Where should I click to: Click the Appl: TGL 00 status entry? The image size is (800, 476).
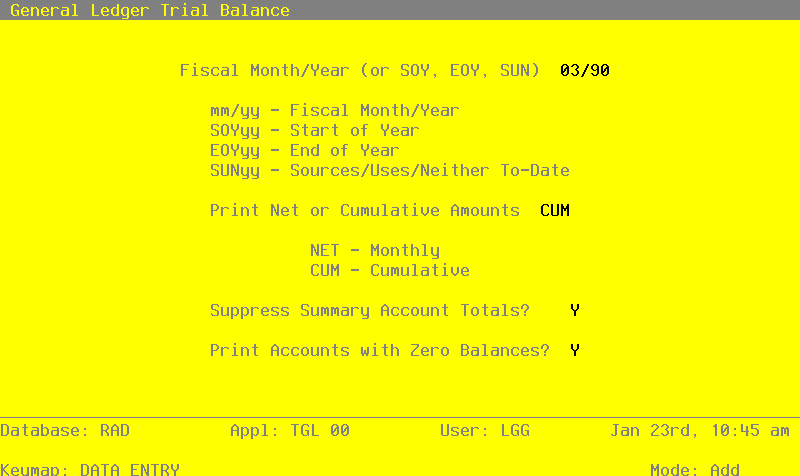click(290, 431)
